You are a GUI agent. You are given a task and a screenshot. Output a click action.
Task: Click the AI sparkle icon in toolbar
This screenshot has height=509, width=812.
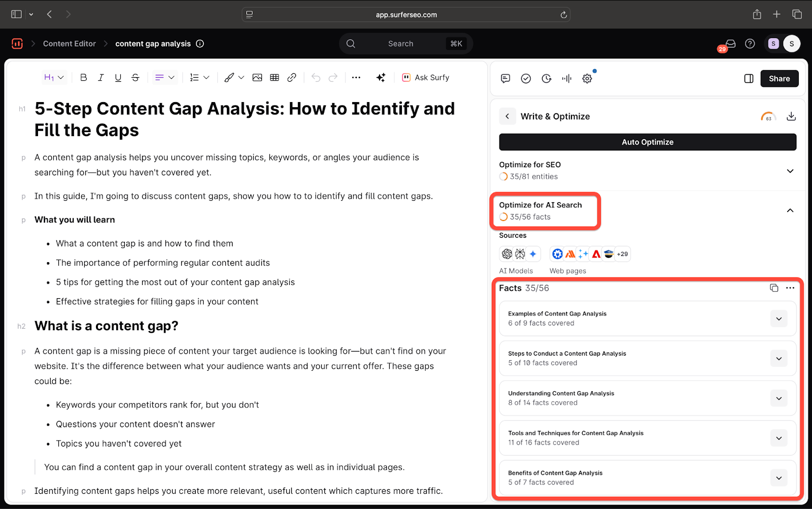[381, 78]
